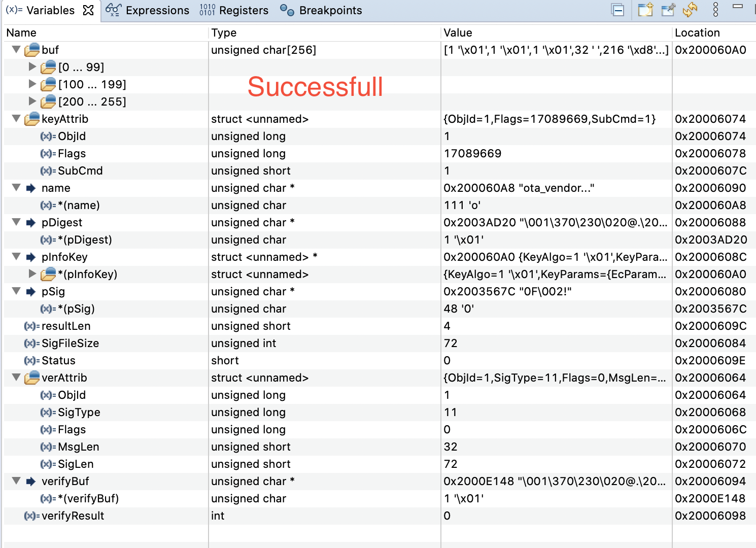Screen dimensions: 756x548
Task: Expand the *(pInfoKey) struct
Action: (32, 274)
